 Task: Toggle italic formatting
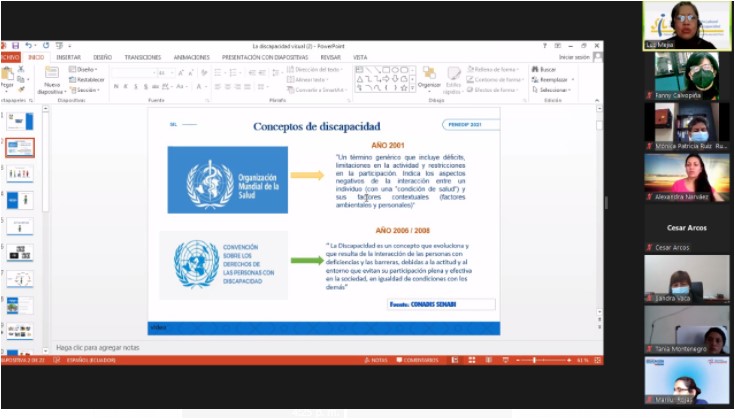point(126,87)
